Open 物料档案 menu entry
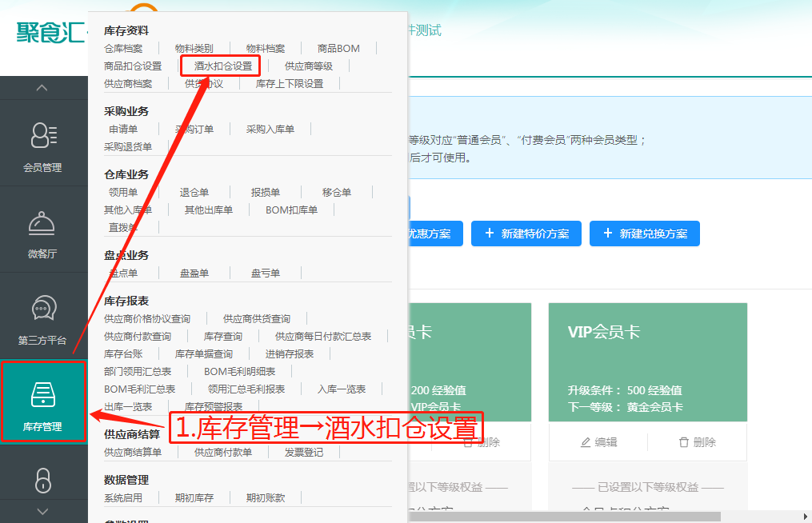The image size is (812, 523). pyautogui.click(x=265, y=49)
